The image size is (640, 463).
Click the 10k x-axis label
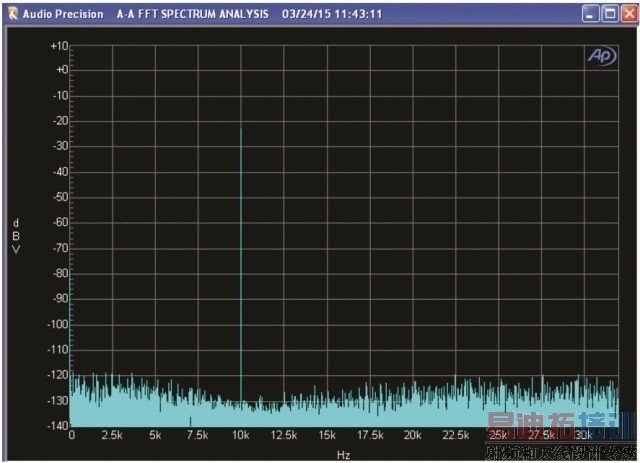[241, 435]
